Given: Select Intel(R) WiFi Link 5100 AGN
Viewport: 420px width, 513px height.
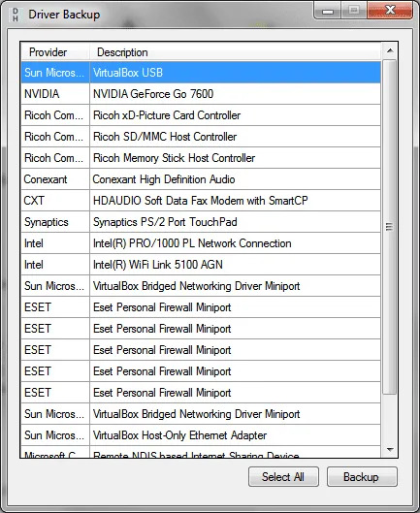Looking at the screenshot, I should point(201,265).
